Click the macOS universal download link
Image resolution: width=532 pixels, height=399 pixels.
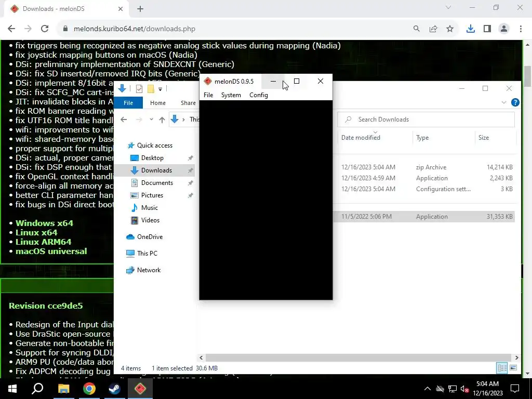(x=51, y=251)
